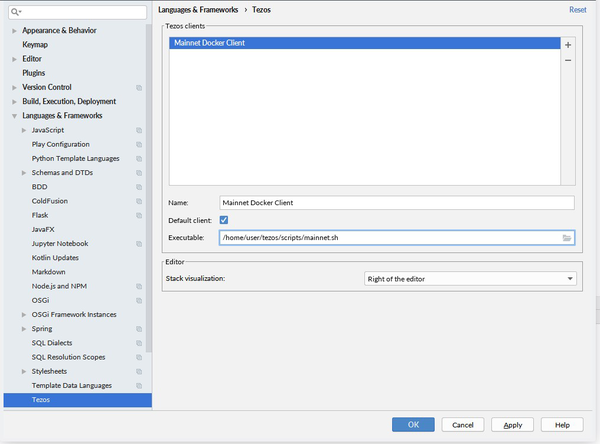Select Python Template Languages entry
Screen dimensions: 600x444
tap(75, 158)
